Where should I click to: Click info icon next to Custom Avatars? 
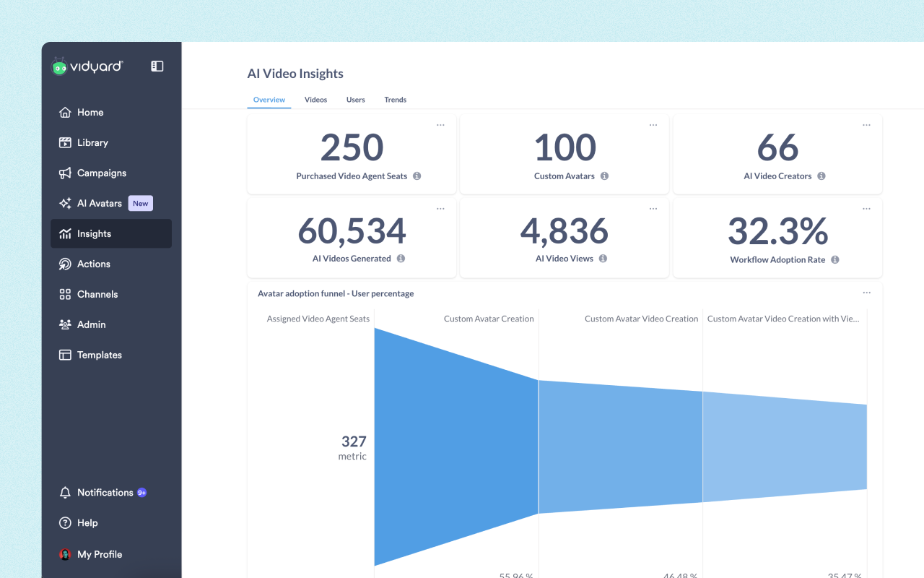pos(604,176)
